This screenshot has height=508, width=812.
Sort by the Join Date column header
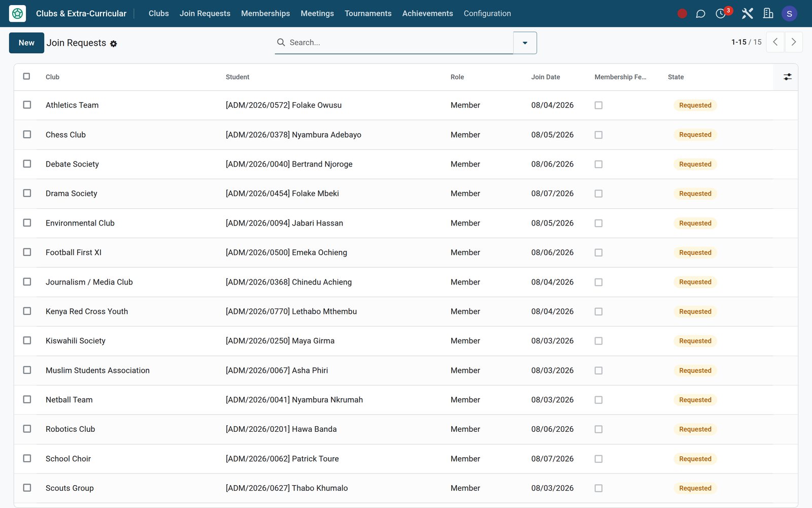pos(546,77)
